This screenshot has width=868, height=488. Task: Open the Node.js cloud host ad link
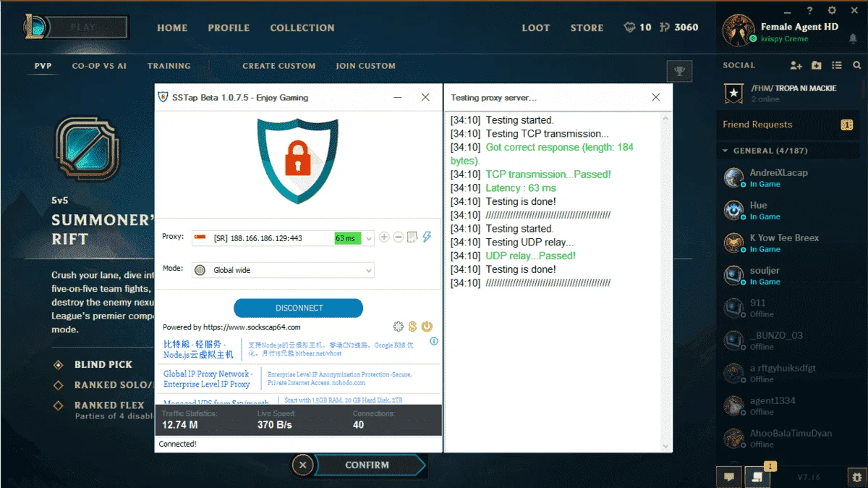[198, 350]
